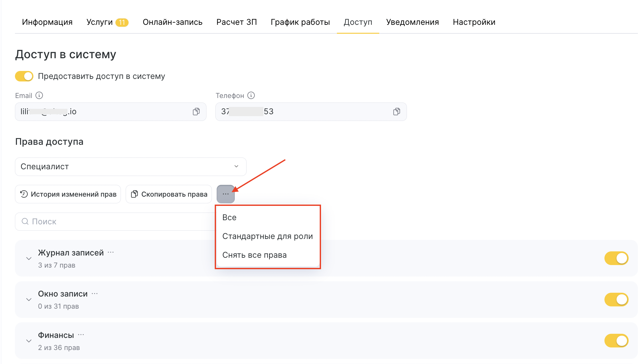642x364 pixels.
Task: Open three-dots menu next to Финансы
Action: [x=81, y=335]
